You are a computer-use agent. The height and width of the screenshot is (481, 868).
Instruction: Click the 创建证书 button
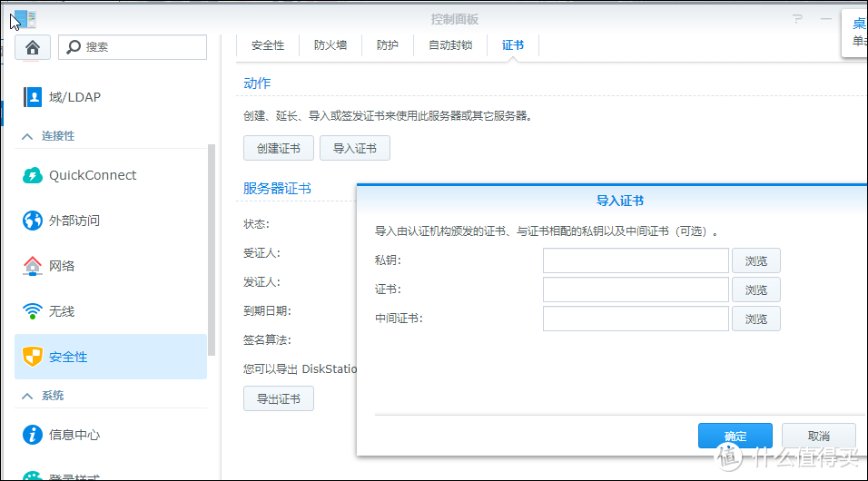[x=279, y=148]
